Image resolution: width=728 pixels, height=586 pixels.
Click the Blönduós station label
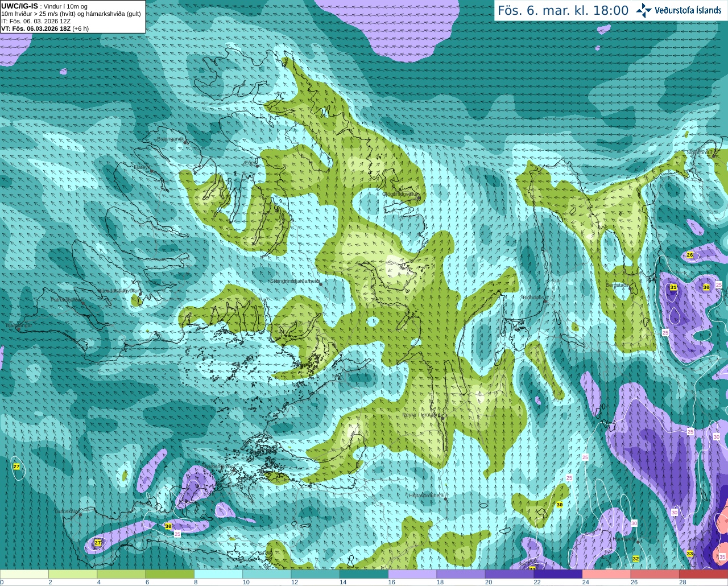coord(533,297)
